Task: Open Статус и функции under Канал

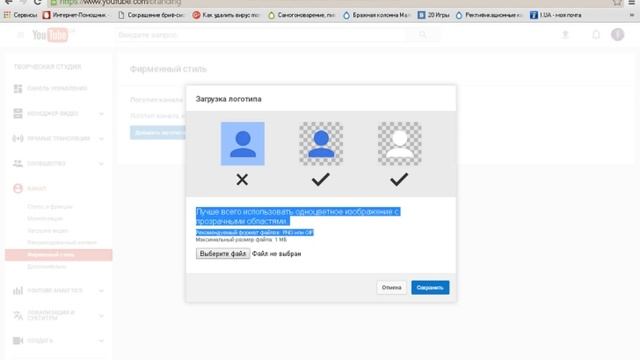Action: tap(50, 207)
